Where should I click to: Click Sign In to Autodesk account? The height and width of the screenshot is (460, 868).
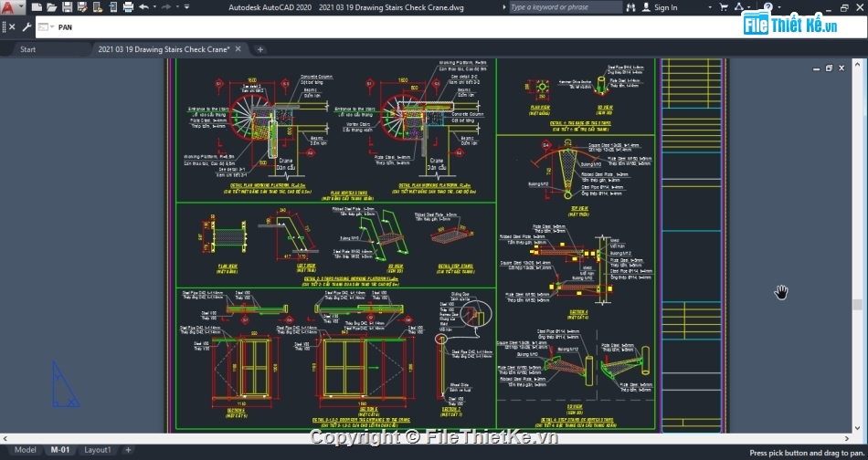click(x=660, y=7)
